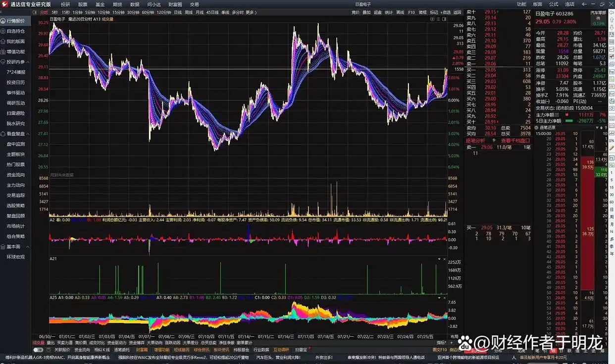Toggle the sort arrow in 逐笔还原 header
This screenshot has height=364, width=615.
(x=601, y=127)
